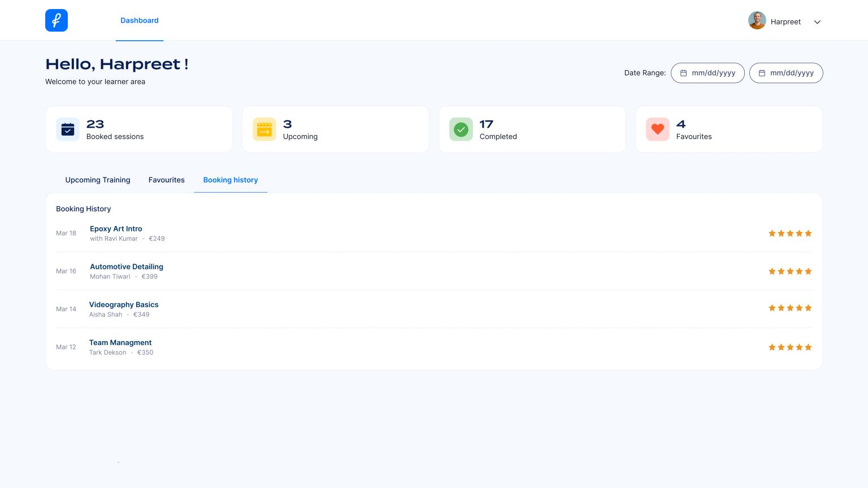Click the €349 price
The height and width of the screenshot is (488, 868).
tap(141, 315)
